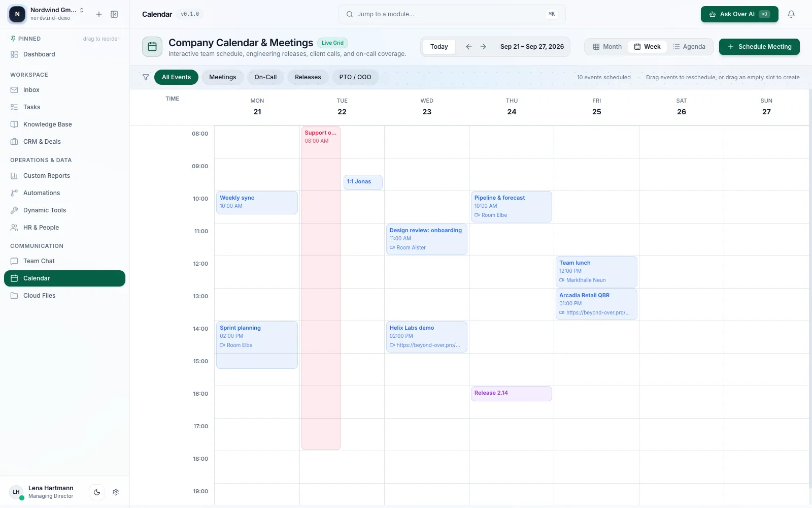
Task: Filter by On-Call events
Action: tap(265, 77)
